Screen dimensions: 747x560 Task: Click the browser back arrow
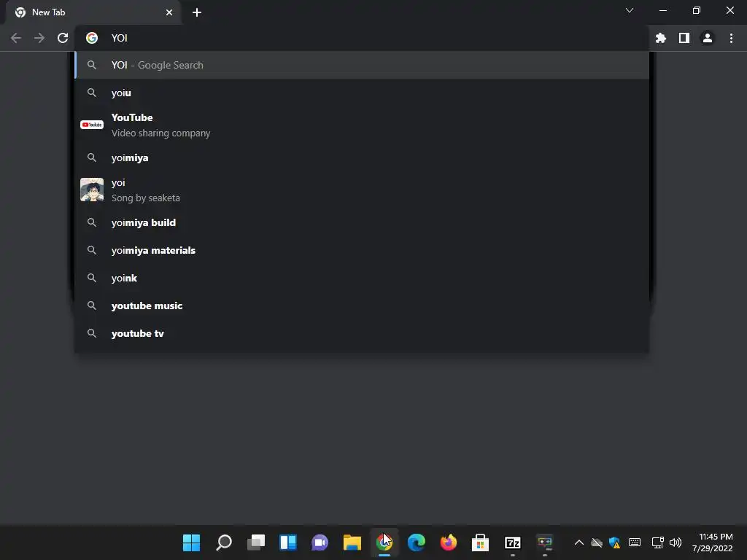click(x=16, y=38)
